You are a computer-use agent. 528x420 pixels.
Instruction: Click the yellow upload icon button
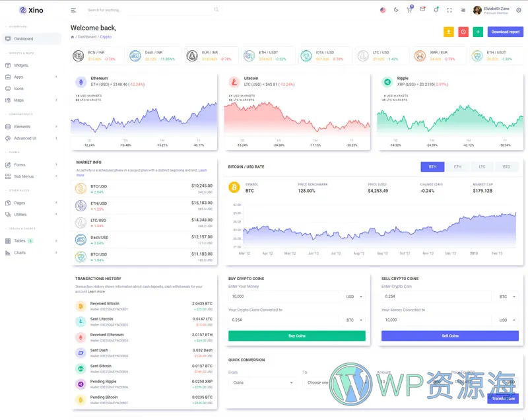tap(449, 32)
